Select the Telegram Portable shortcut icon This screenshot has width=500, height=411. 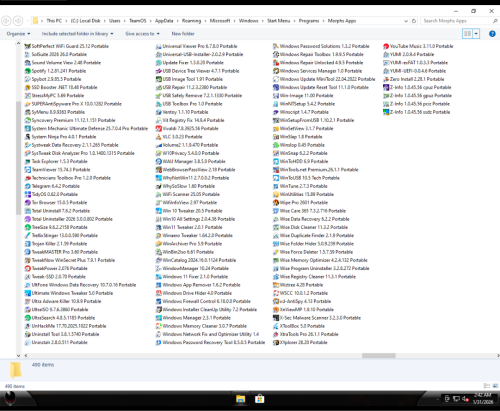coord(28,186)
